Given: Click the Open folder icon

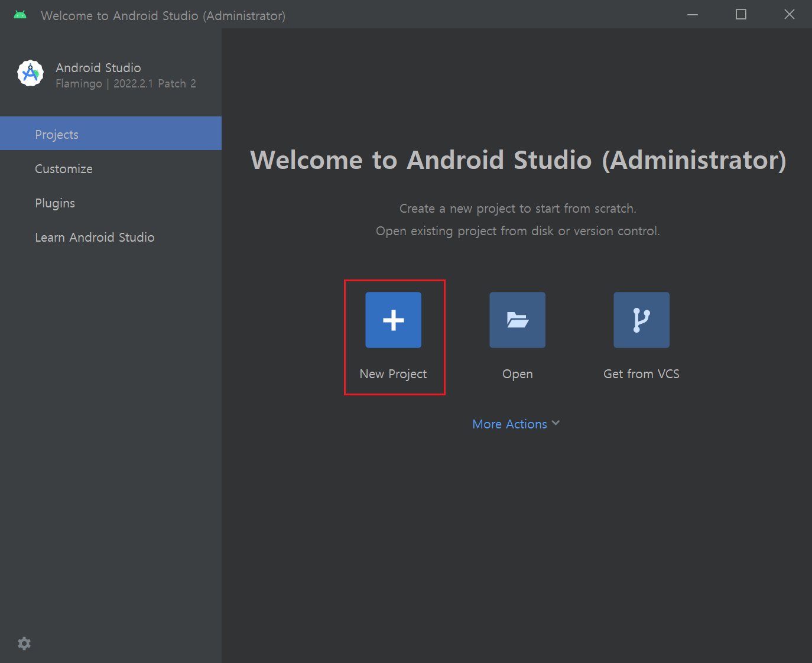Looking at the screenshot, I should pos(517,320).
